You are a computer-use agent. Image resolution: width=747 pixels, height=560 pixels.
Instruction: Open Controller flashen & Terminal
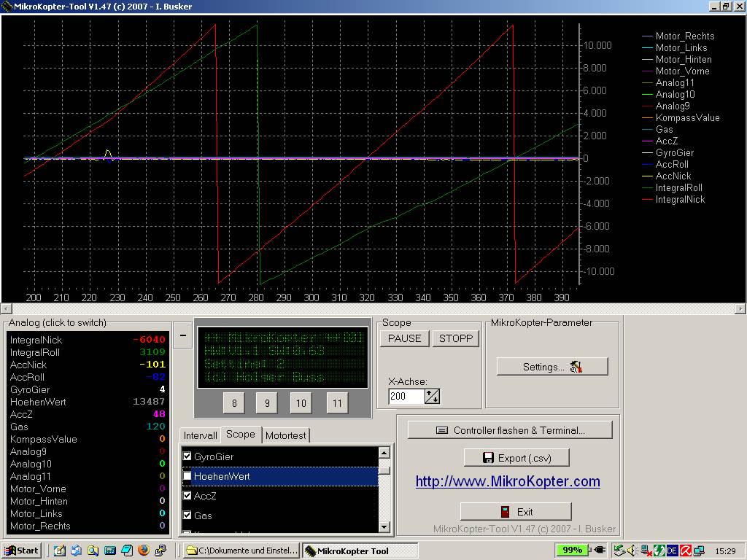(x=509, y=430)
